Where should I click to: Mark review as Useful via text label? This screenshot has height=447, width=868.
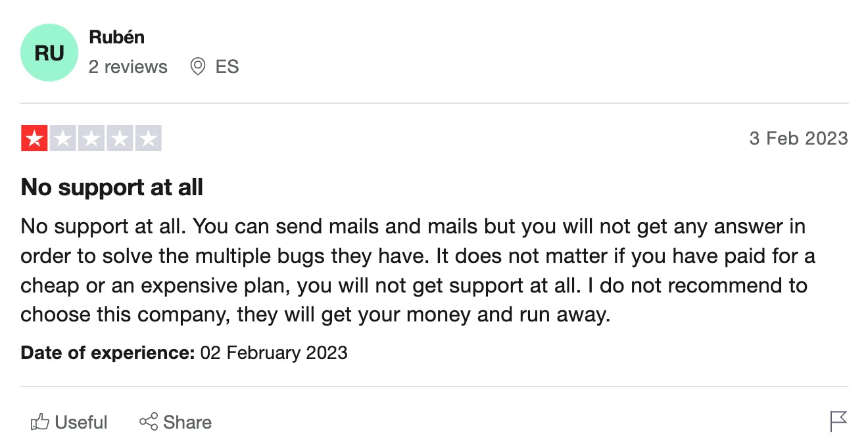(x=81, y=422)
